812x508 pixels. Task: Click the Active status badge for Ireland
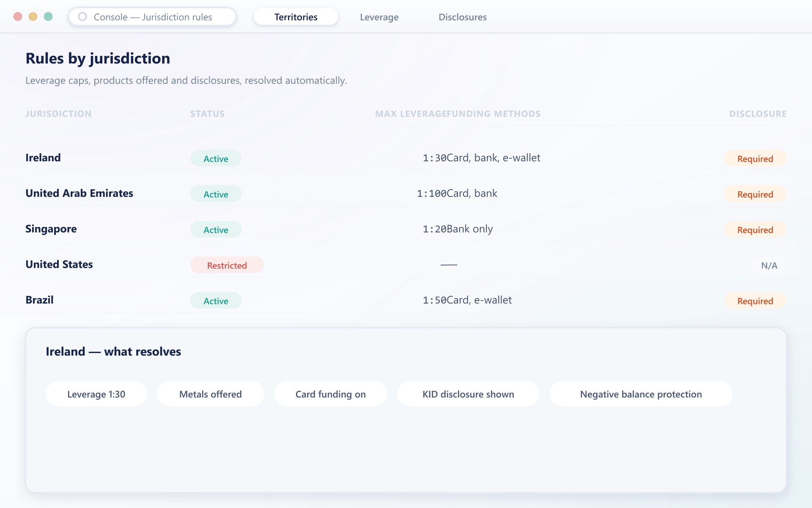216,158
